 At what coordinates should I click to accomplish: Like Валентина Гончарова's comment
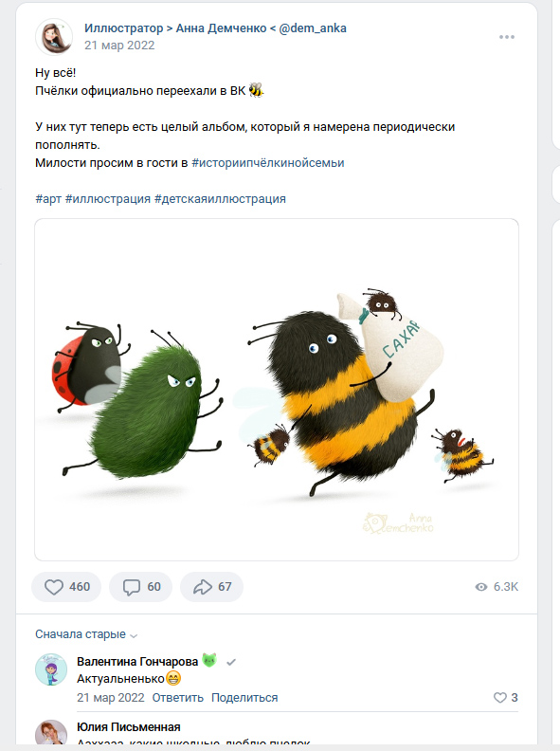tap(505, 697)
